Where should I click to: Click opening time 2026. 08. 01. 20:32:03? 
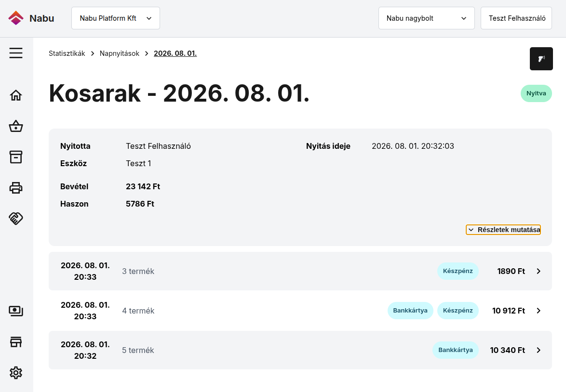pyautogui.click(x=413, y=146)
